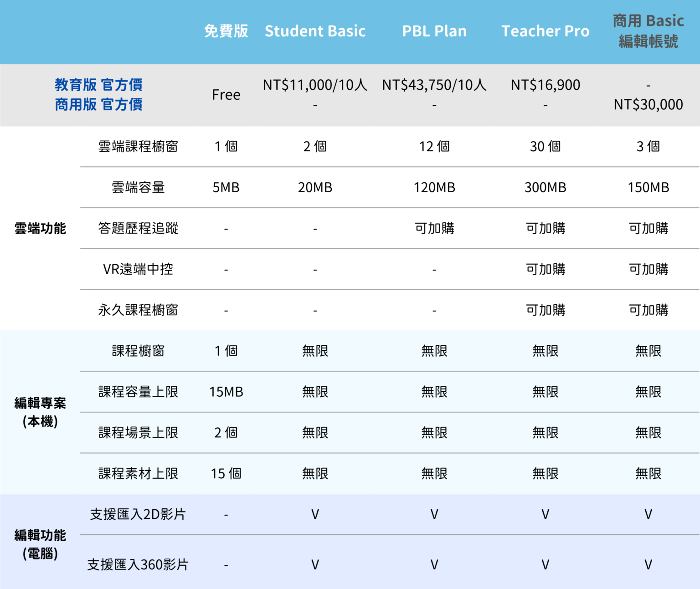Click the 答題歷程追蹤 row label
The image size is (700, 589).
click(138, 228)
